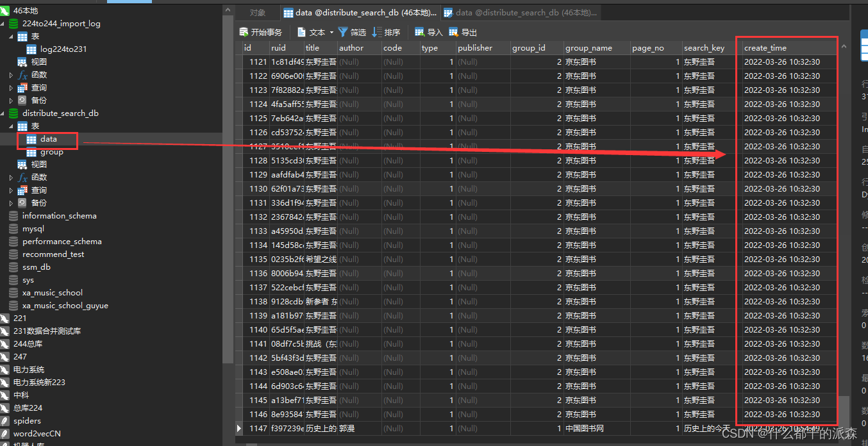Select the distribute_search_db database icon
Viewport: 868px width, 446px height.
point(13,113)
